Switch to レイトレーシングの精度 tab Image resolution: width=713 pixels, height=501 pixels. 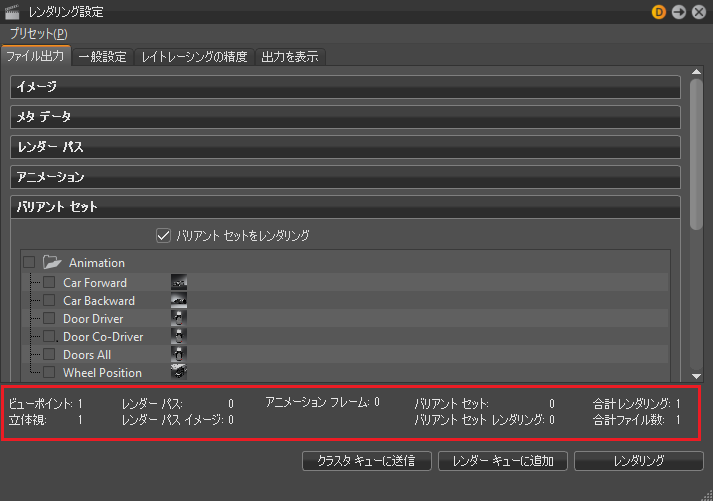(x=194, y=57)
